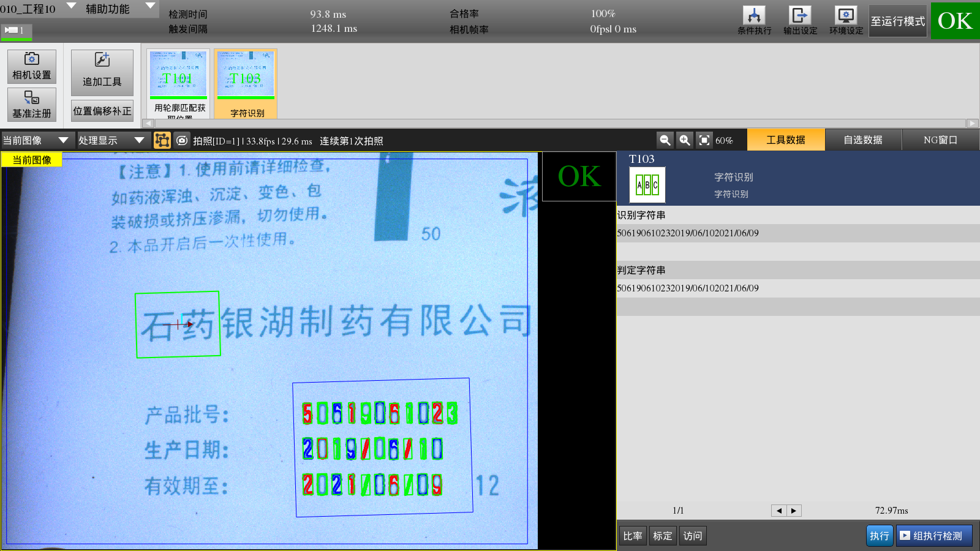Open the 当前图像 image source dropdown

click(37, 140)
